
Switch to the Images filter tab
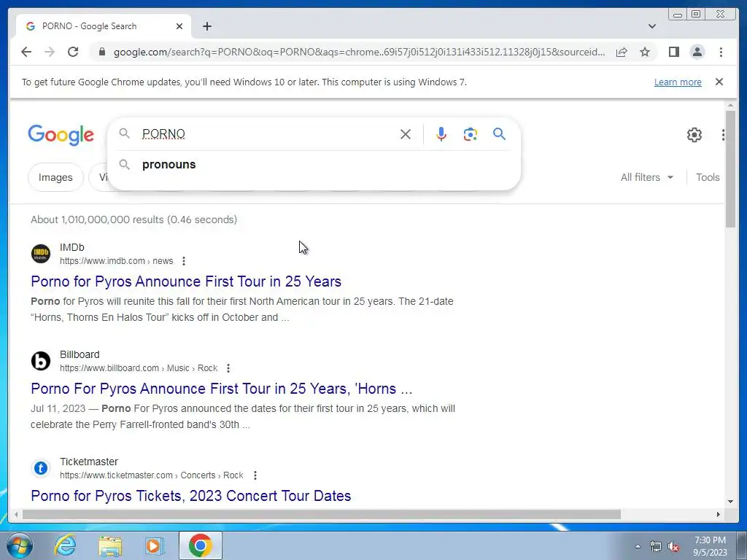(55, 177)
